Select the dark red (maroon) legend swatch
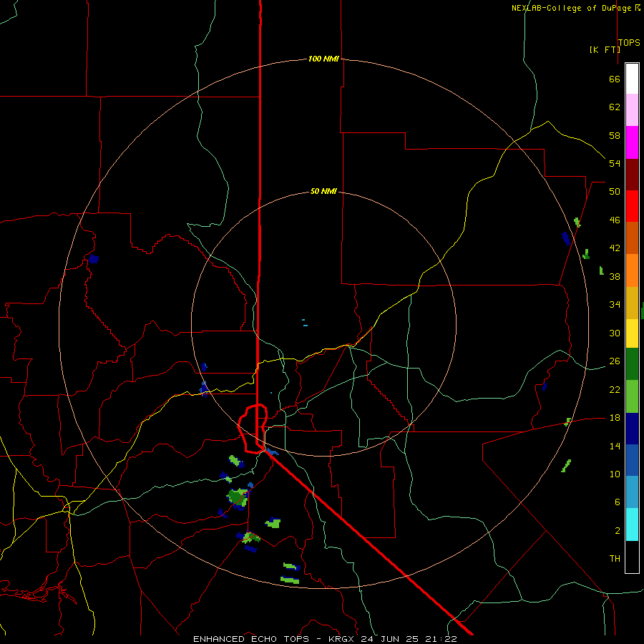The image size is (644, 644). [x=632, y=174]
